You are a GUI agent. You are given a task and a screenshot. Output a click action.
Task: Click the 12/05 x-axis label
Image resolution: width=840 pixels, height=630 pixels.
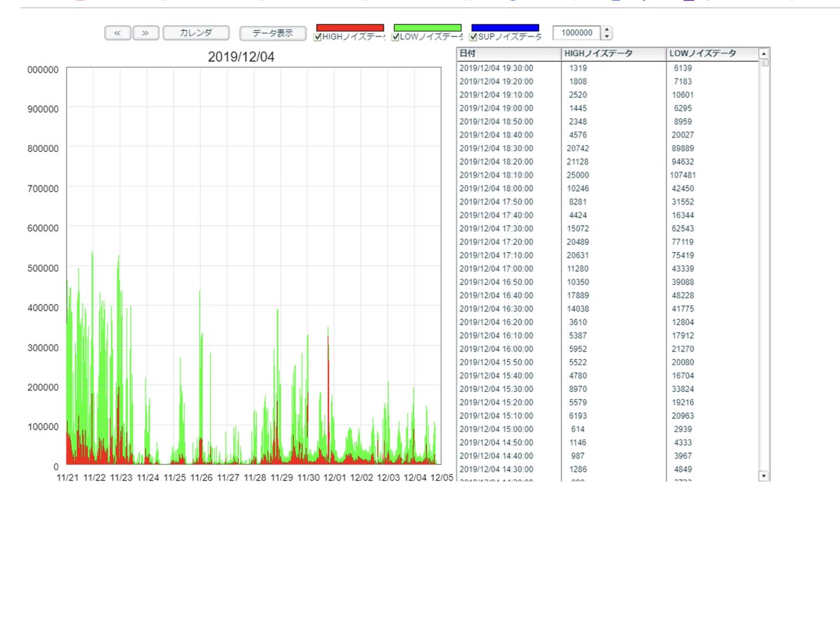coord(442,478)
